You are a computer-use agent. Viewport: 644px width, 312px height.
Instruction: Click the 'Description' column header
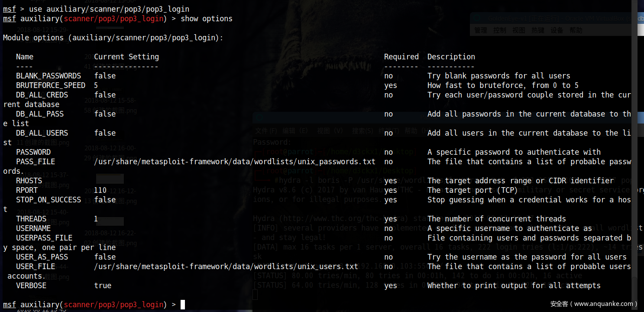[x=451, y=57]
